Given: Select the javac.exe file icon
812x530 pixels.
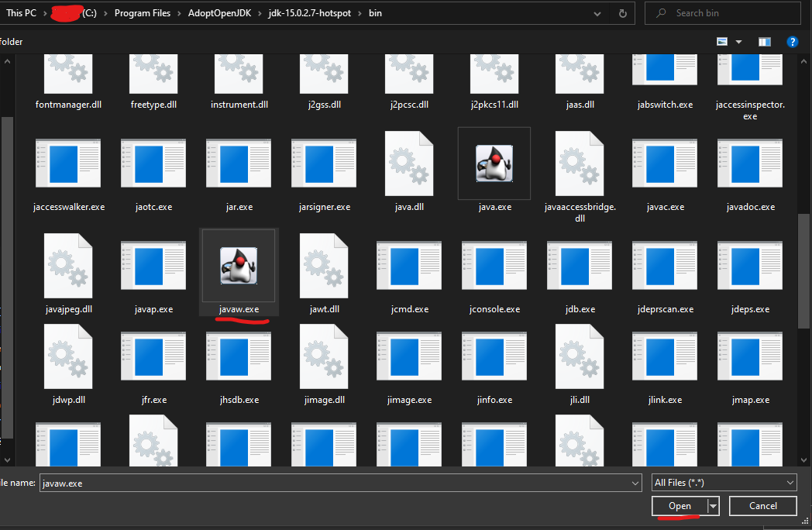Looking at the screenshot, I should click(x=665, y=163).
